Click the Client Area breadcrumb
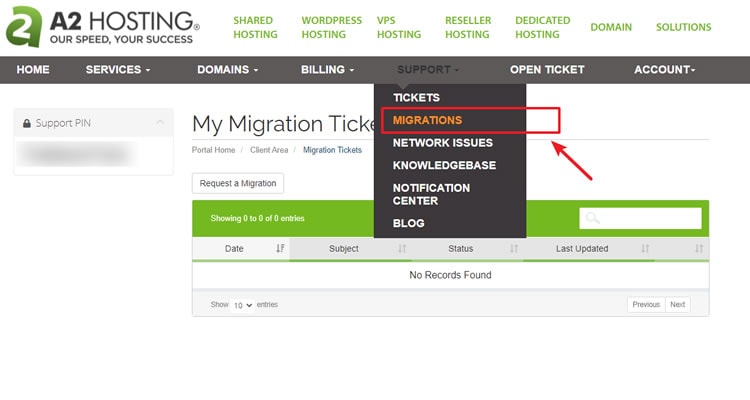Image resolution: width=750 pixels, height=400 pixels. (x=269, y=150)
